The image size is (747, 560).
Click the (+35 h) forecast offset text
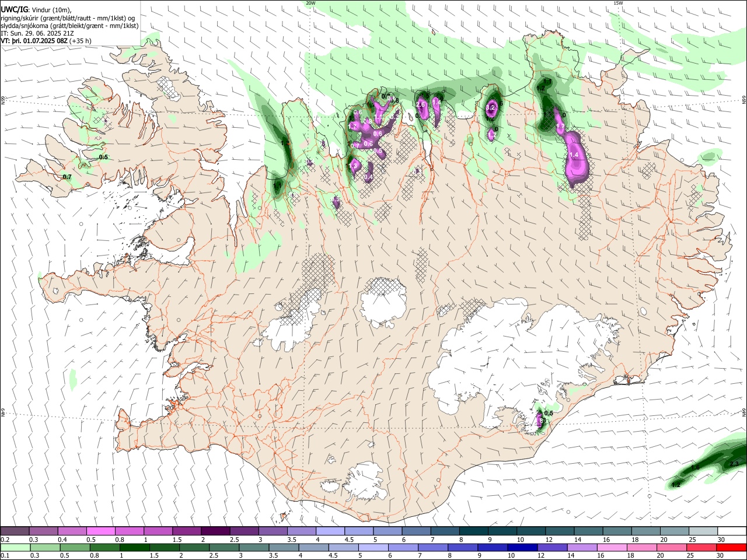pyautogui.click(x=80, y=41)
